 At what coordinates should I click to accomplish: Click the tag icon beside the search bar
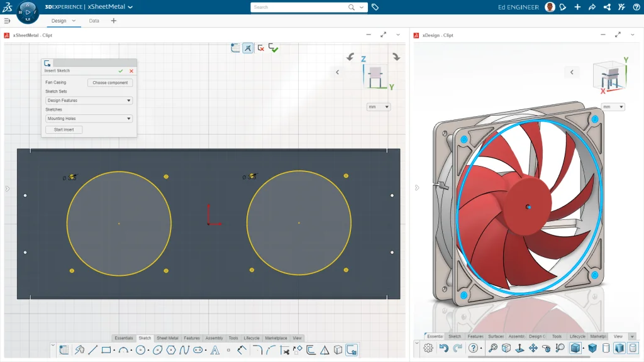point(375,7)
